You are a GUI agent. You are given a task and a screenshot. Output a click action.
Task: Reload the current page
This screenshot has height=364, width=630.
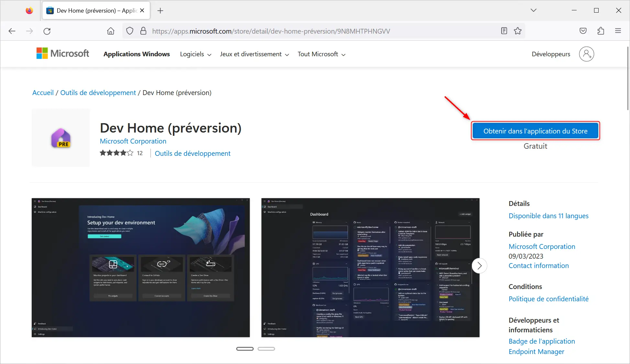pos(47,31)
